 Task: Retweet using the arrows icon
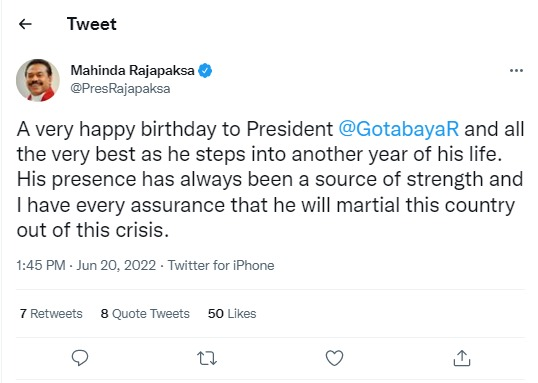[x=207, y=358]
